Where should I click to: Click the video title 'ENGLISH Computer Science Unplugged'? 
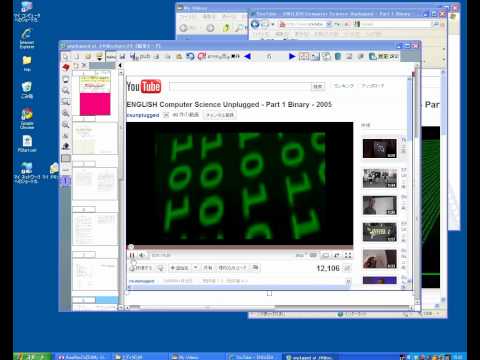[229, 104]
